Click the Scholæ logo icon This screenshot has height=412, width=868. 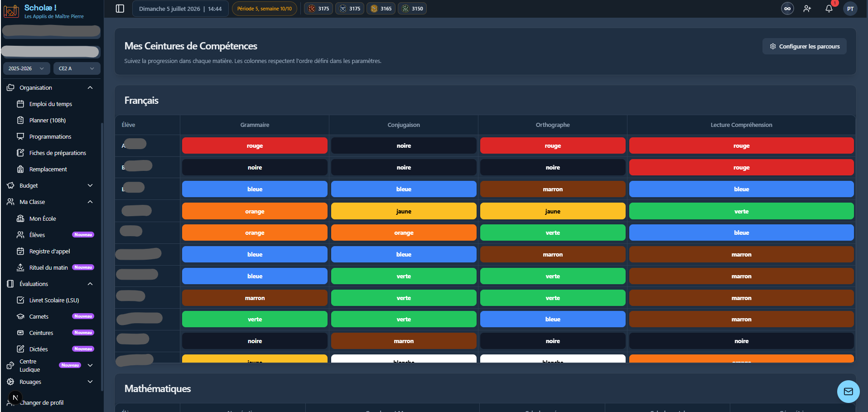[11, 11]
